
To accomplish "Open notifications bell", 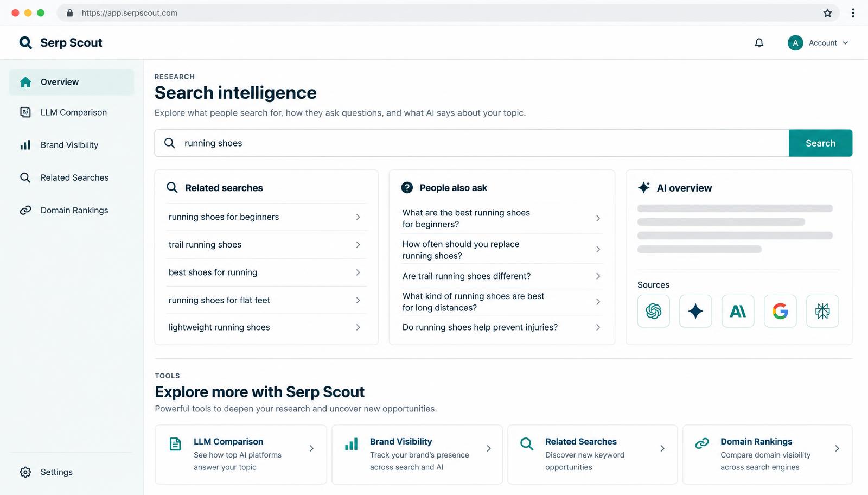I will (759, 43).
